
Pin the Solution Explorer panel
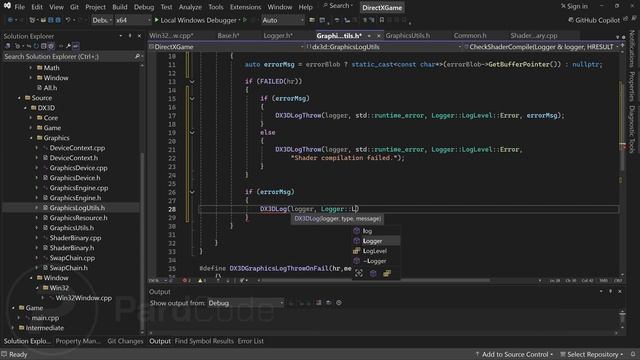pos(130,36)
